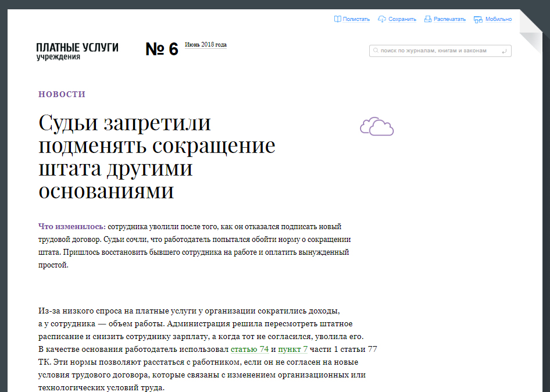Expand the Июнь 2018 года issue date
Screen dimensions: 550x392
(x=205, y=45)
